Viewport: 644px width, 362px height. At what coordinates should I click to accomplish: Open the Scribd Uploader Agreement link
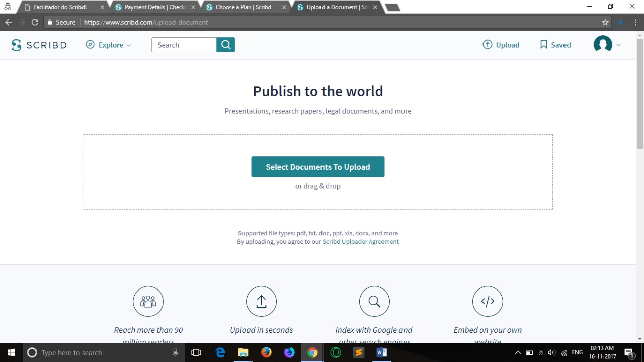pos(361,242)
